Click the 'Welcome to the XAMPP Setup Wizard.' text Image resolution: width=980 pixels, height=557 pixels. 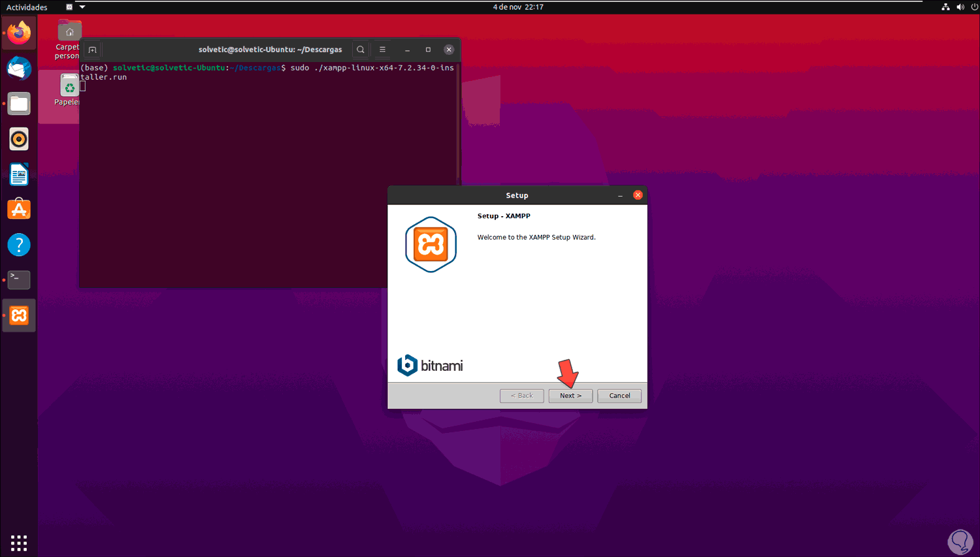click(x=536, y=237)
